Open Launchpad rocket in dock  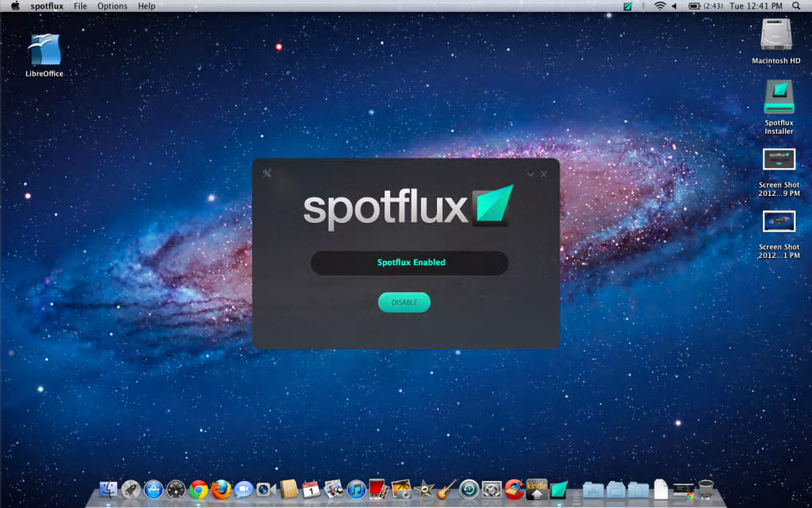click(131, 490)
